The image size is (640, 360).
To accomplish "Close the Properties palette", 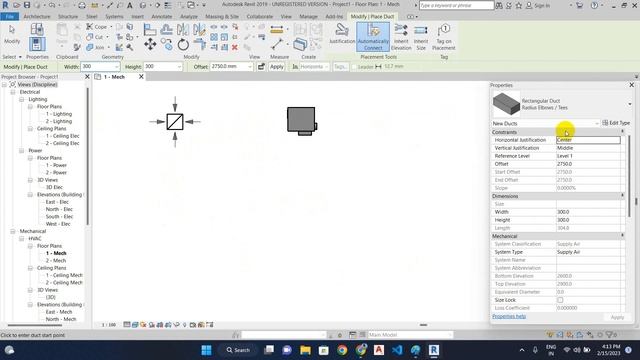I will coord(631,85).
